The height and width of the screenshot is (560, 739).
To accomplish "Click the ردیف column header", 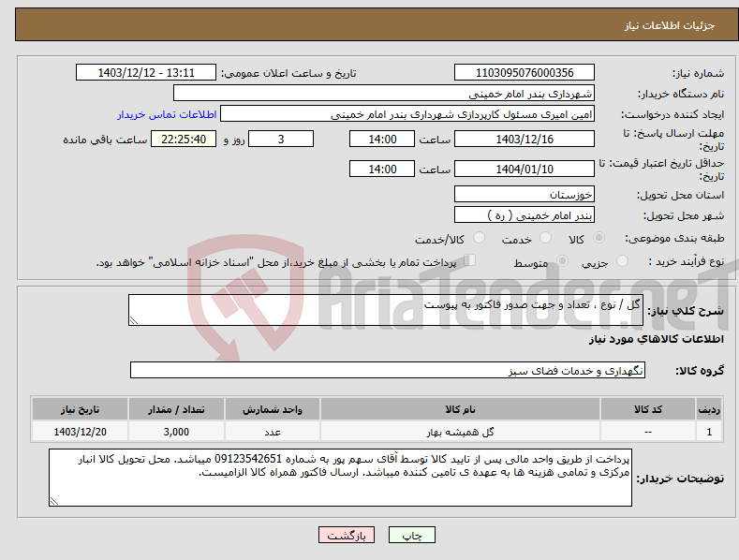I will point(709,409).
